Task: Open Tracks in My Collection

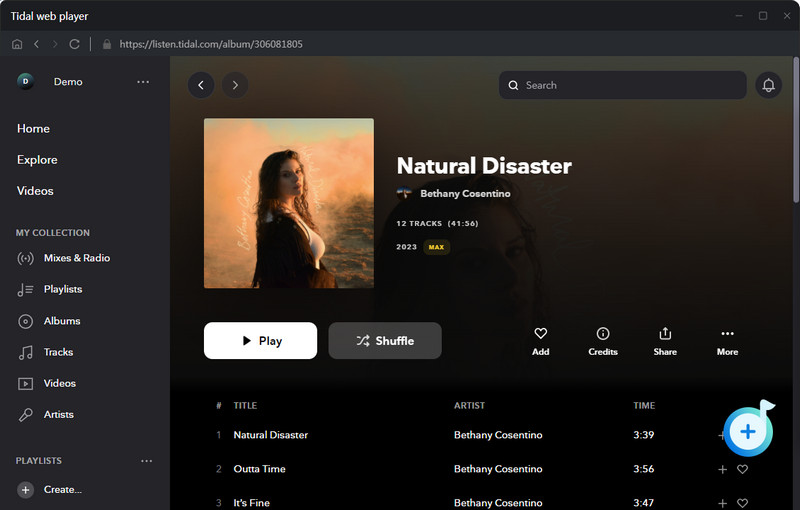Action: pyautogui.click(x=58, y=352)
